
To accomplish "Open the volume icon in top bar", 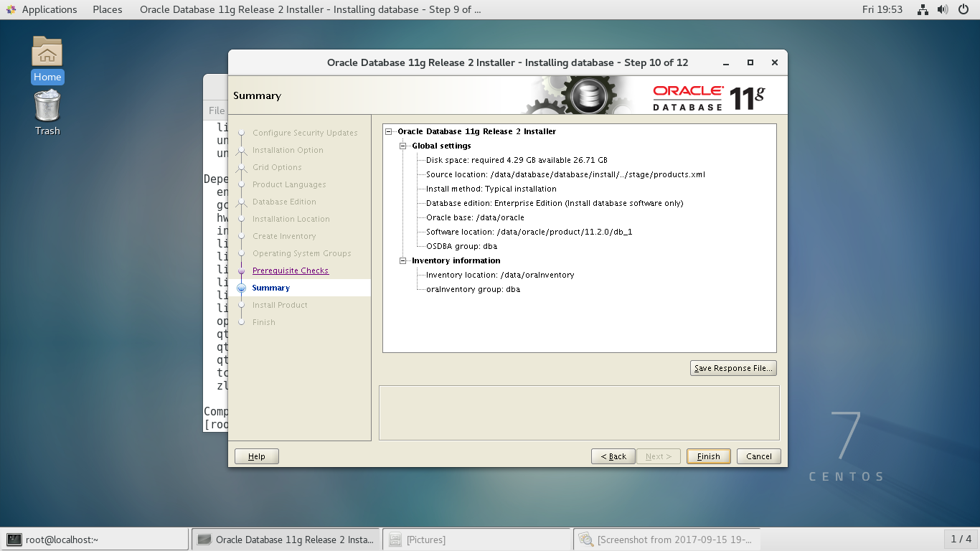I will (x=942, y=9).
